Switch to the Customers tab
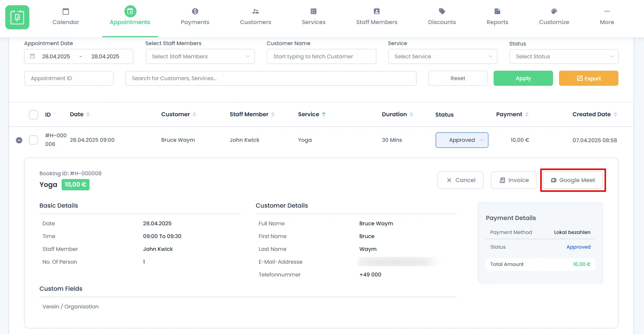The width and height of the screenshot is (644, 334). click(256, 17)
